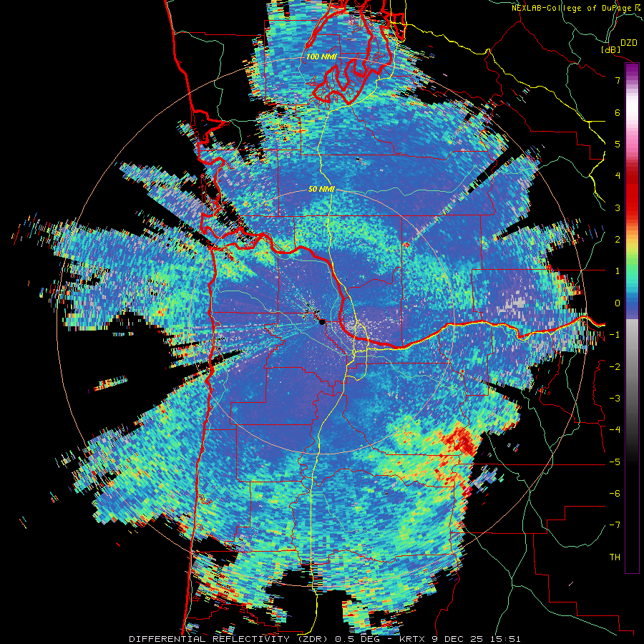Screen dimensions: 644x644
Task: Click the '[dB]' units label
Action: (x=611, y=49)
